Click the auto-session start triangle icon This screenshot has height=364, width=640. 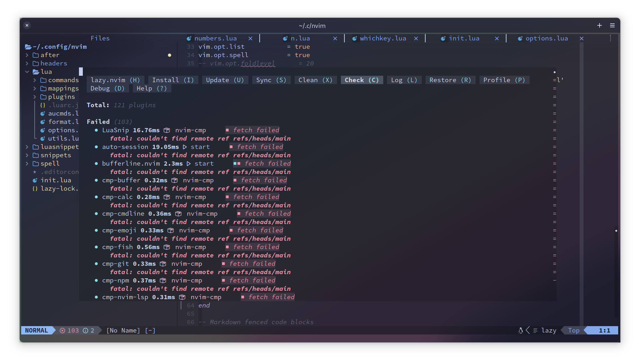pyautogui.click(x=185, y=147)
